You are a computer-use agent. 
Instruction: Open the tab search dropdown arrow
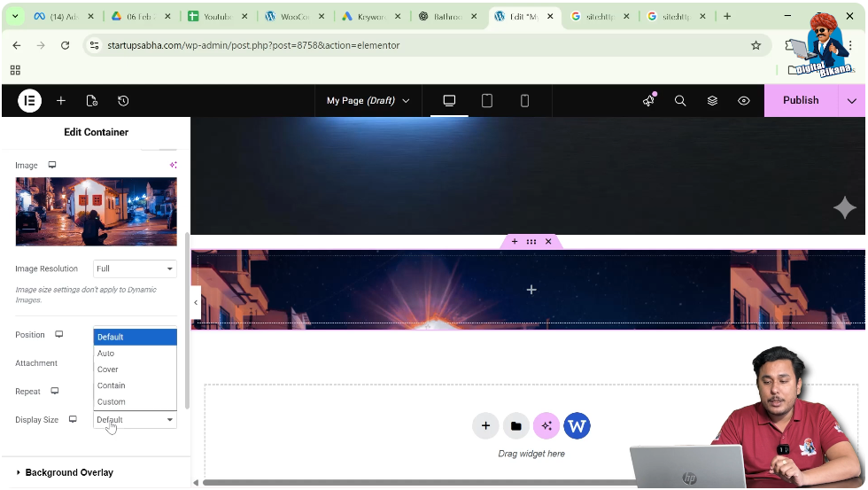(16, 17)
